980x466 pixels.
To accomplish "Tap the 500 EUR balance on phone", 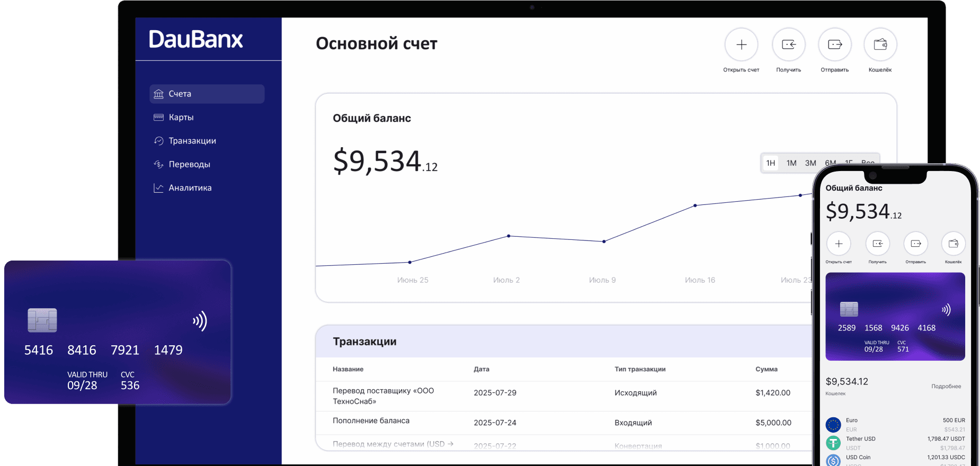I will pos(954,420).
